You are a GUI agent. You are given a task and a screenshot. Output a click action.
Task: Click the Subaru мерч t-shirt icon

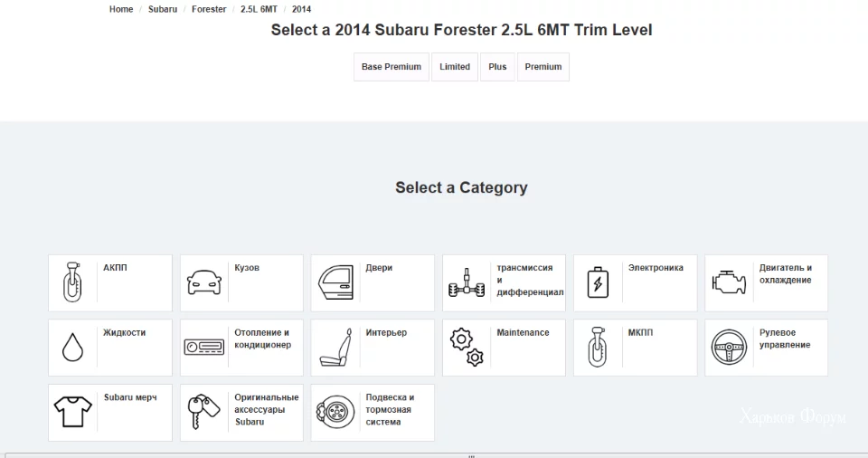[72, 412]
